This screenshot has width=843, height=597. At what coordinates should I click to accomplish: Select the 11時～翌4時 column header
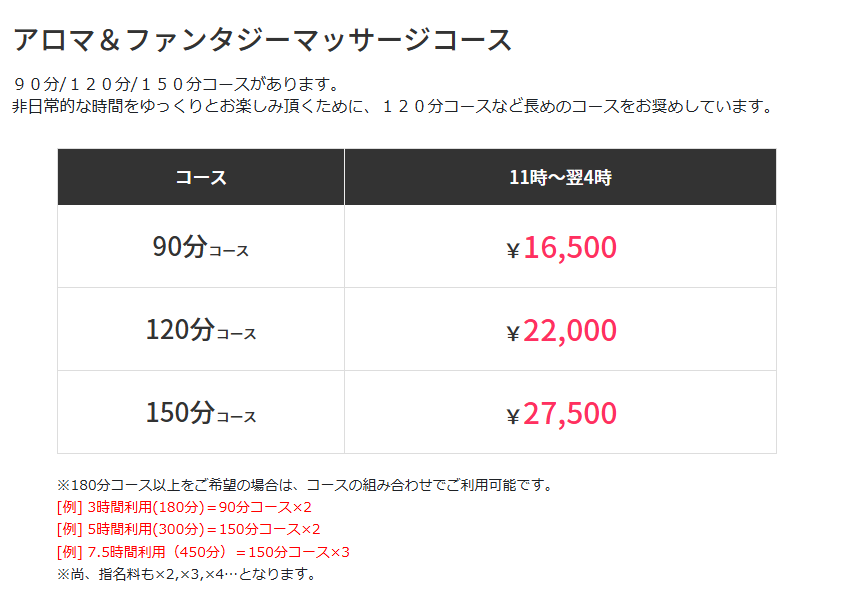pyautogui.click(x=560, y=178)
